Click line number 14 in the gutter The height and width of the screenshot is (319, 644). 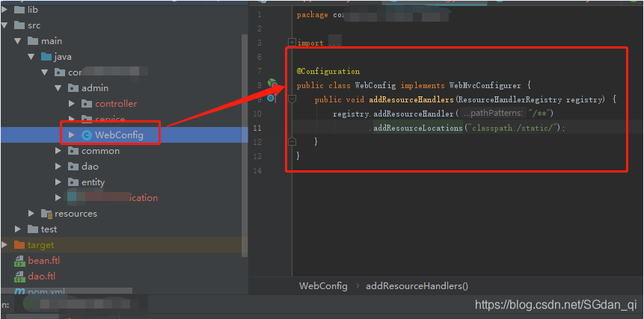[x=257, y=170]
